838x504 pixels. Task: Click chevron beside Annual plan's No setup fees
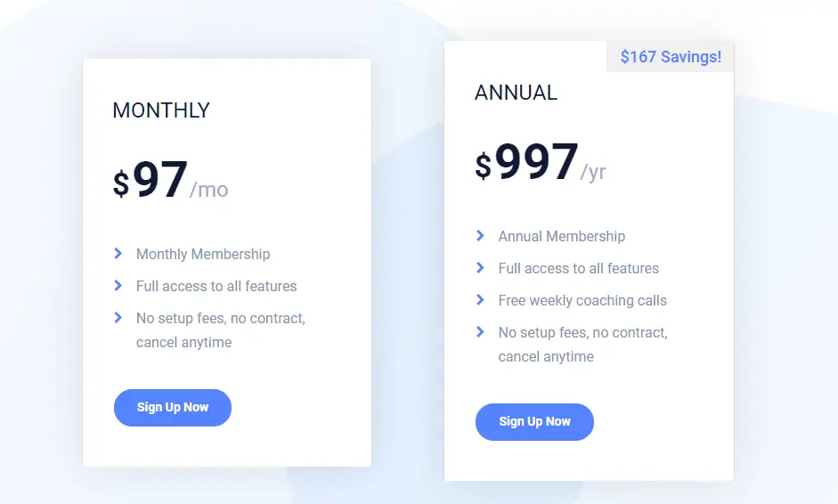click(480, 332)
